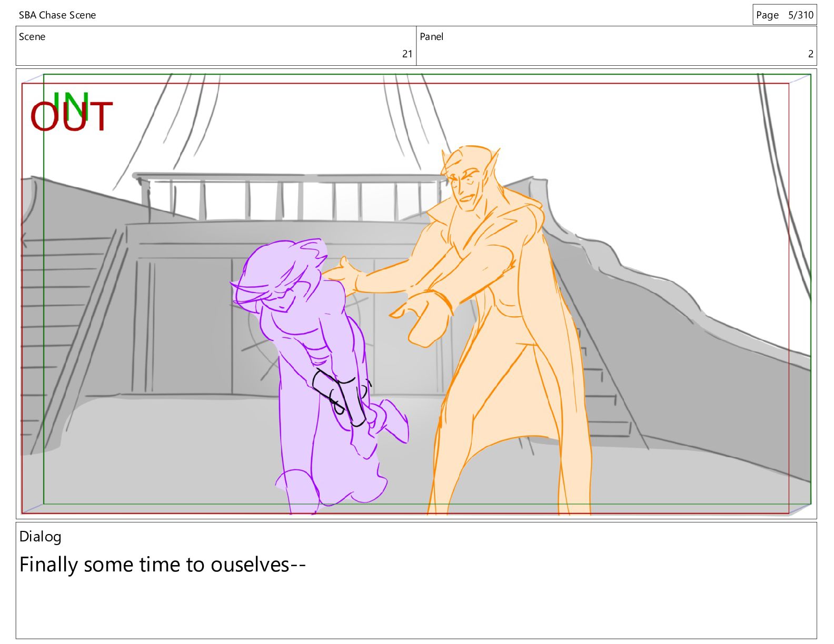Click the red 'OUT' camera label
This screenshot has width=834, height=644.
click(x=72, y=116)
